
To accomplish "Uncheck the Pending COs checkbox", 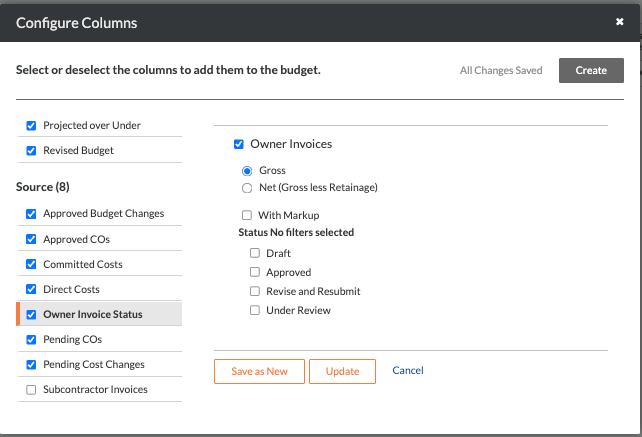I will pyautogui.click(x=31, y=339).
